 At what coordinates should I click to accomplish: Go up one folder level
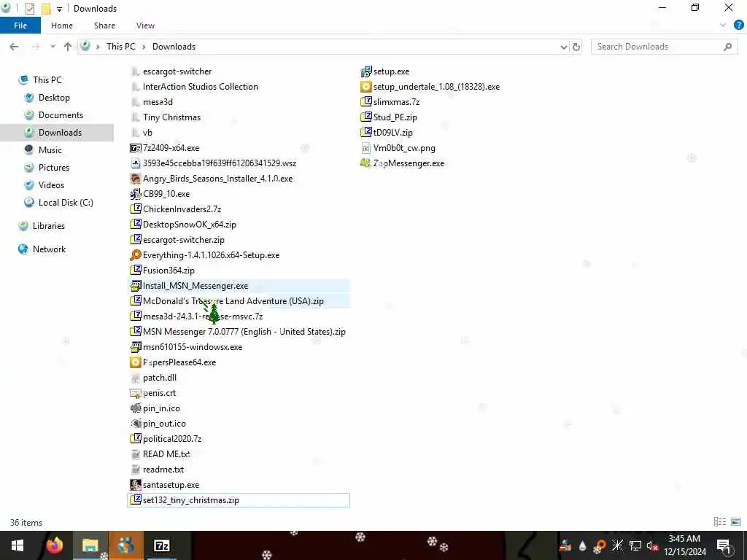coord(68,47)
